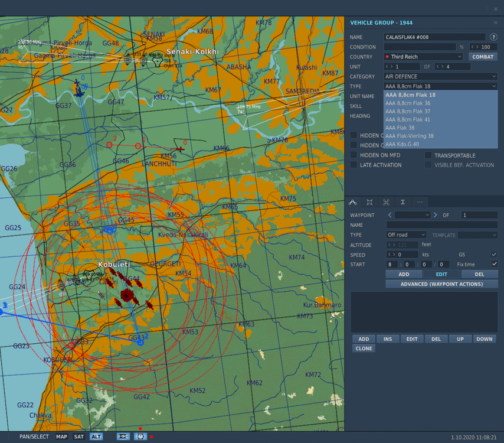Uncheck the Fix time checkbox
The height and width of the screenshot is (443, 504).
tap(494, 264)
